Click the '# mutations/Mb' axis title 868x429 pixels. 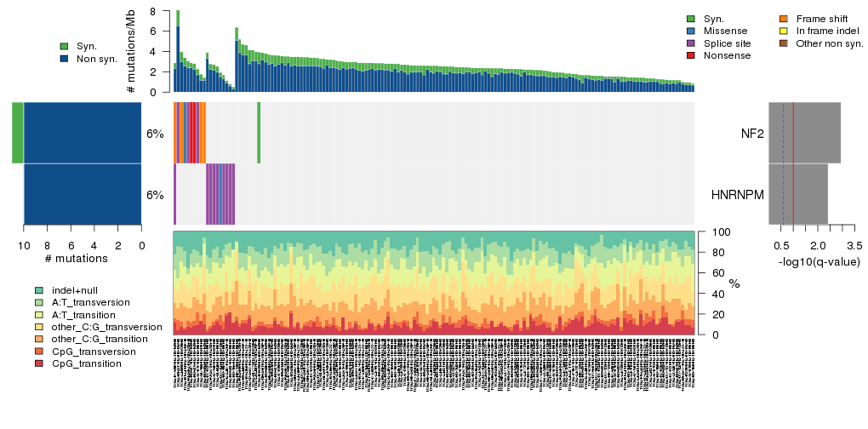[x=131, y=53]
